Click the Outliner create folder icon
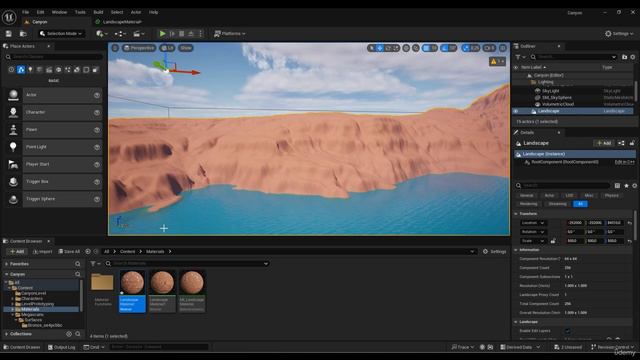This screenshot has width=640, height=360. click(x=624, y=57)
